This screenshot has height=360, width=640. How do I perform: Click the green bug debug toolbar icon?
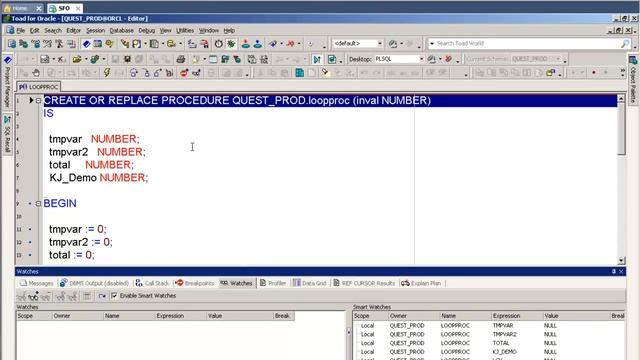[x=231, y=44]
